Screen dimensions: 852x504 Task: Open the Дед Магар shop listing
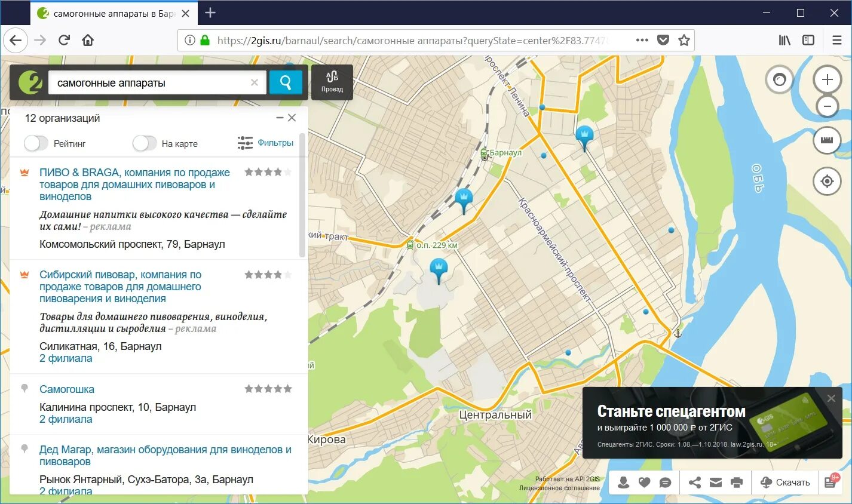(x=166, y=456)
